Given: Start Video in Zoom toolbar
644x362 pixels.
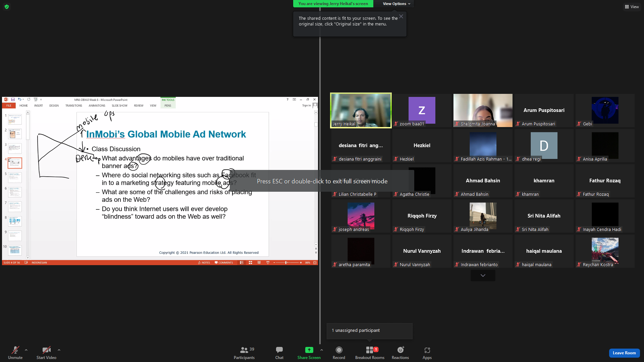Looking at the screenshot, I should point(46,353).
